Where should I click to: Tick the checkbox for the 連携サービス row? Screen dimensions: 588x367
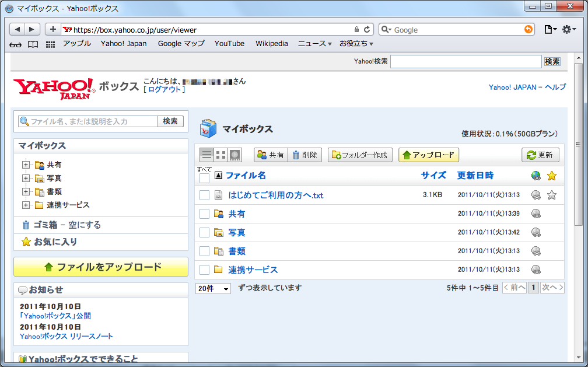click(x=204, y=270)
